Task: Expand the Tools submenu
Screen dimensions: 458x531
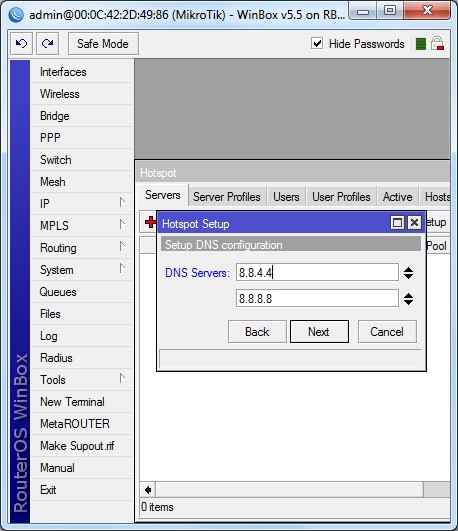Action: pos(82,380)
